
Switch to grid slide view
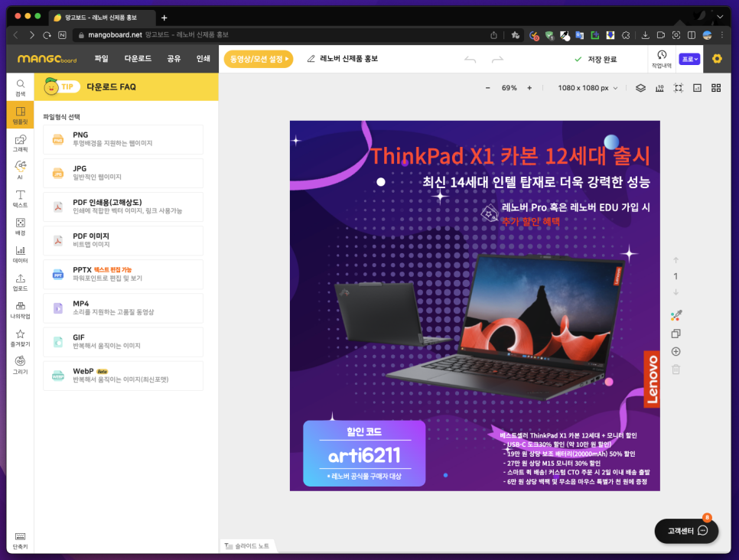(716, 88)
